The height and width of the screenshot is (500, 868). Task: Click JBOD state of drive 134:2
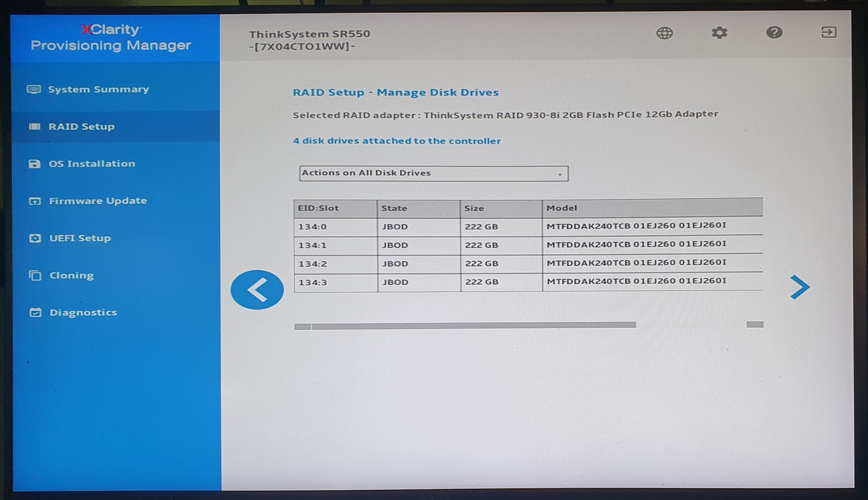pos(395,264)
